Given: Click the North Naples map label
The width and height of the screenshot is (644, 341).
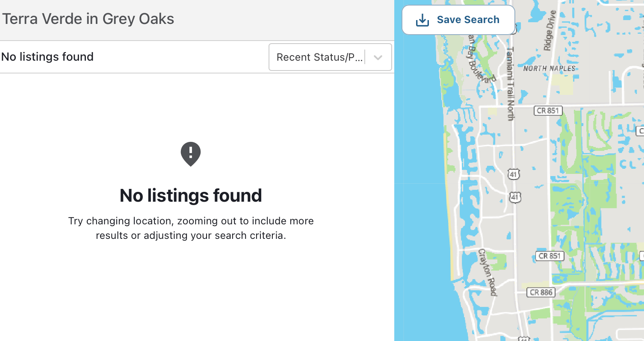Looking at the screenshot, I should (x=549, y=68).
